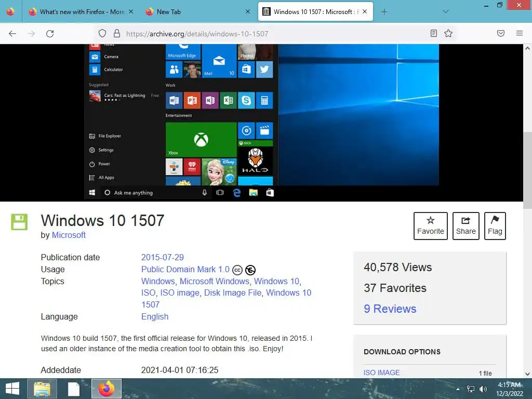Click the public domain mark icon
This screenshot has height=399, width=532.
pos(250,270)
